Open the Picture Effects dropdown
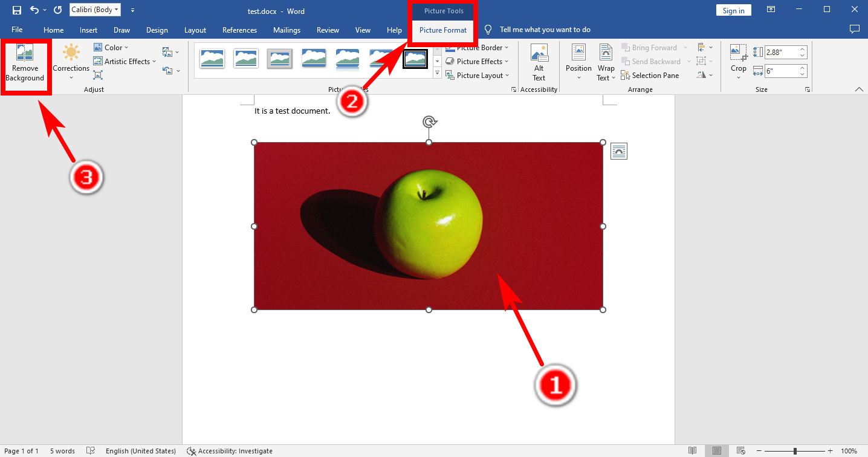868x457 pixels. 478,61
